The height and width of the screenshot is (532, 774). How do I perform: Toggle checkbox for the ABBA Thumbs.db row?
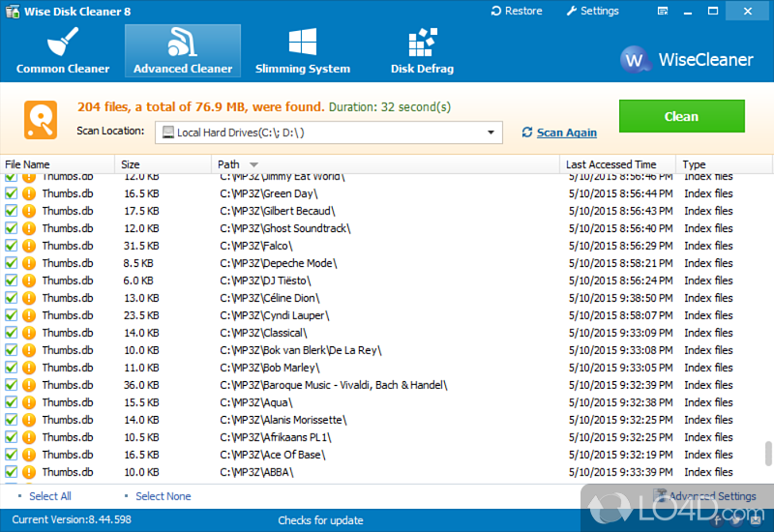pos(12,472)
